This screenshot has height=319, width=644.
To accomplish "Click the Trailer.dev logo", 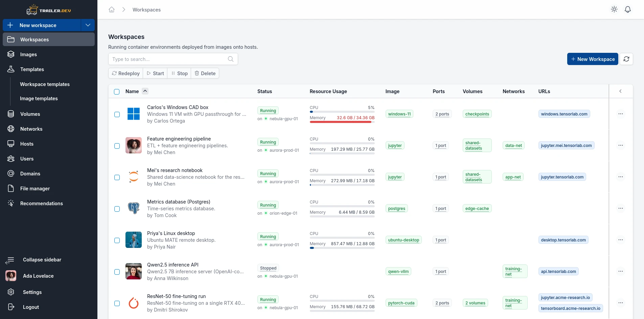I will 49,10.
